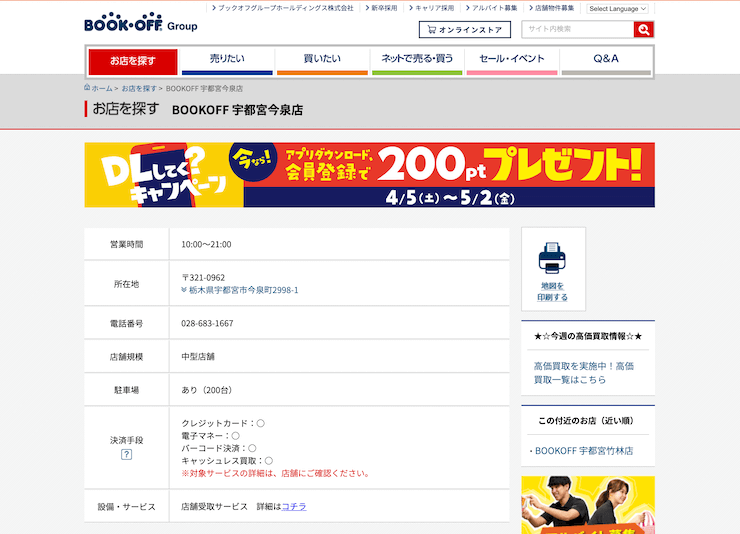The width and height of the screenshot is (740, 534).
Task: Open the Select Language dropdown
Action: pyautogui.click(x=617, y=8)
